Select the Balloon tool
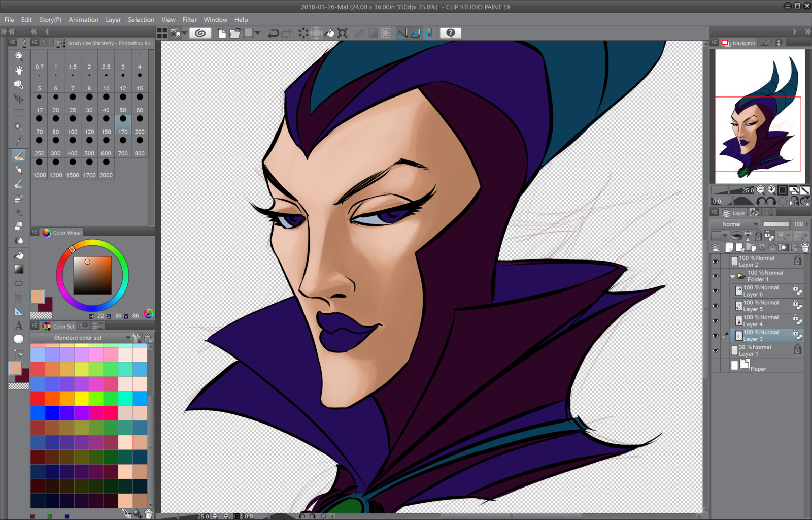 (19, 339)
